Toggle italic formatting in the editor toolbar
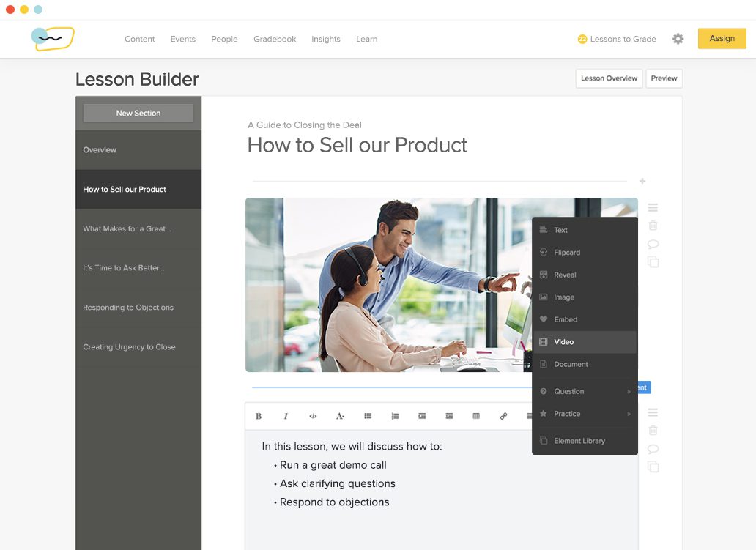Image resolution: width=756 pixels, height=550 pixels. click(286, 416)
